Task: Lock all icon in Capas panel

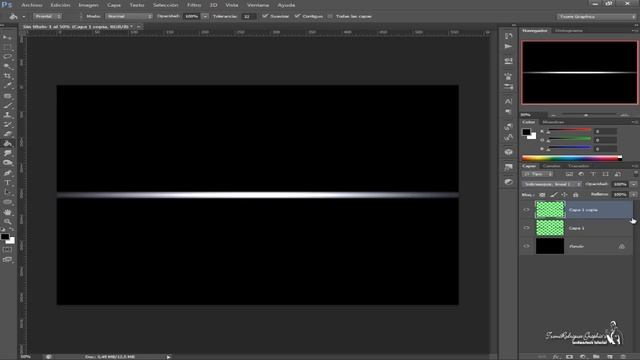Action: point(576,195)
